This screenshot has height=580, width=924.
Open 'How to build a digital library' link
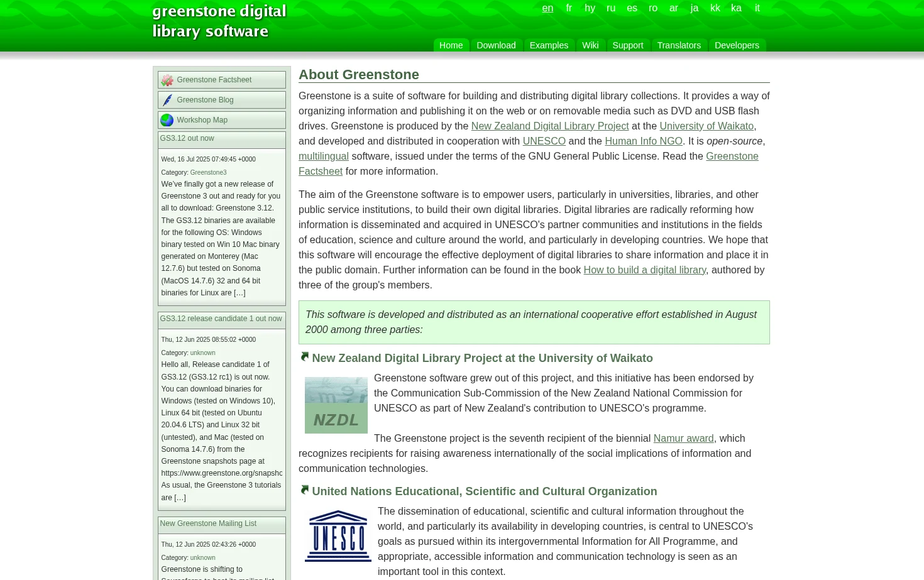644,270
